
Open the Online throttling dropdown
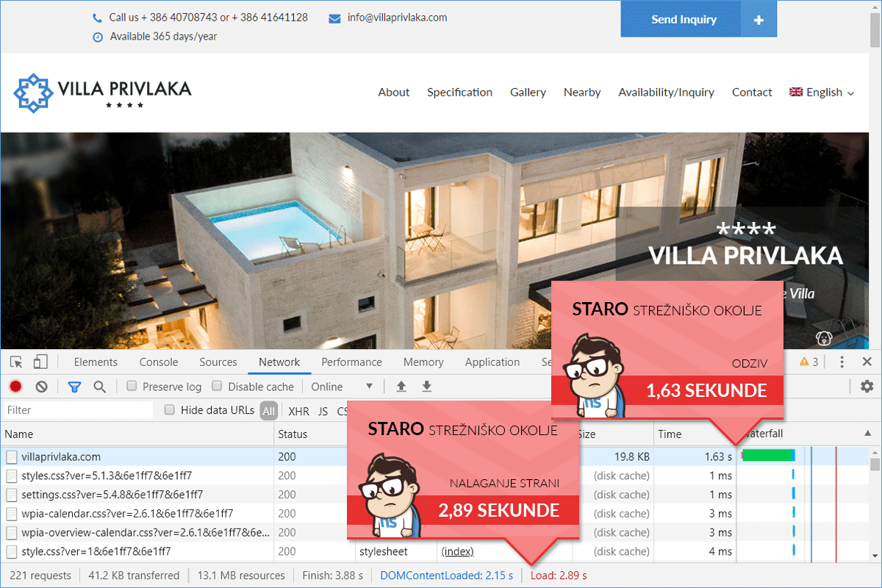342,387
